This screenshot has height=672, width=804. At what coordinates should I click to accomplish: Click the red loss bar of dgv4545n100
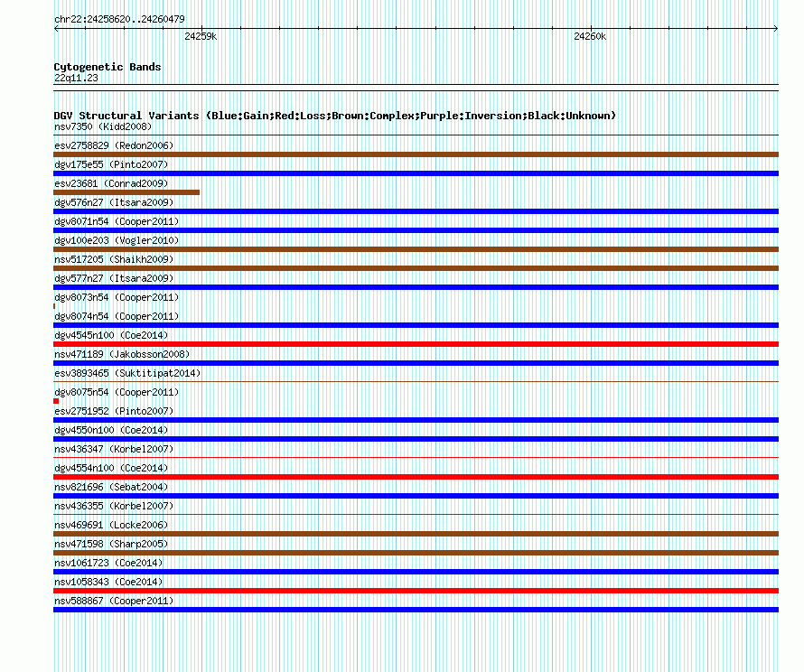[x=416, y=344]
